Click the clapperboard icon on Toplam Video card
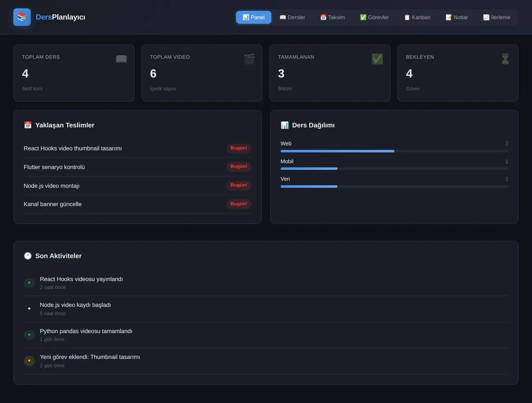This screenshot has height=403, width=532. tap(249, 59)
